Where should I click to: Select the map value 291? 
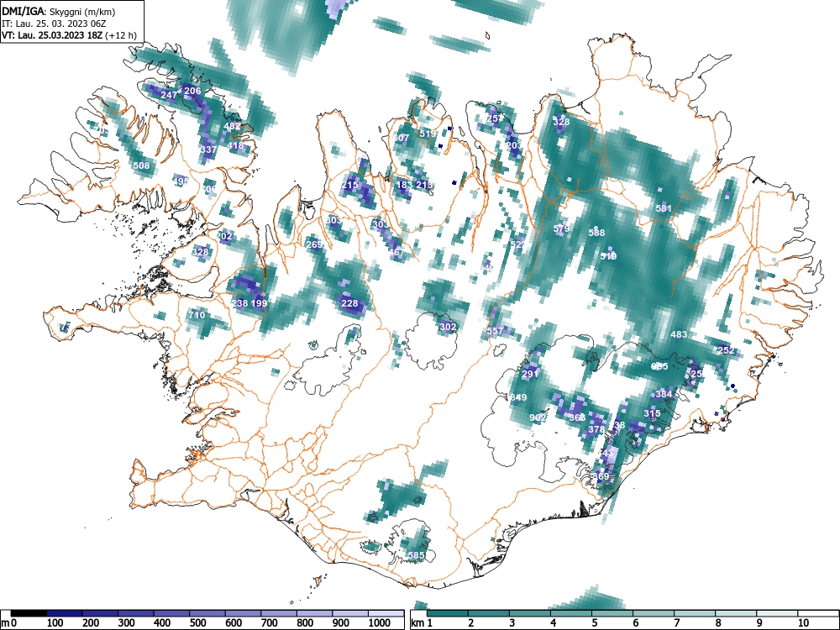click(x=530, y=374)
